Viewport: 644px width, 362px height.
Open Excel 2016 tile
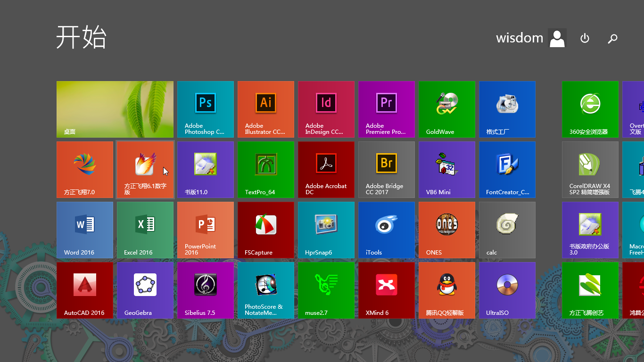tap(145, 230)
